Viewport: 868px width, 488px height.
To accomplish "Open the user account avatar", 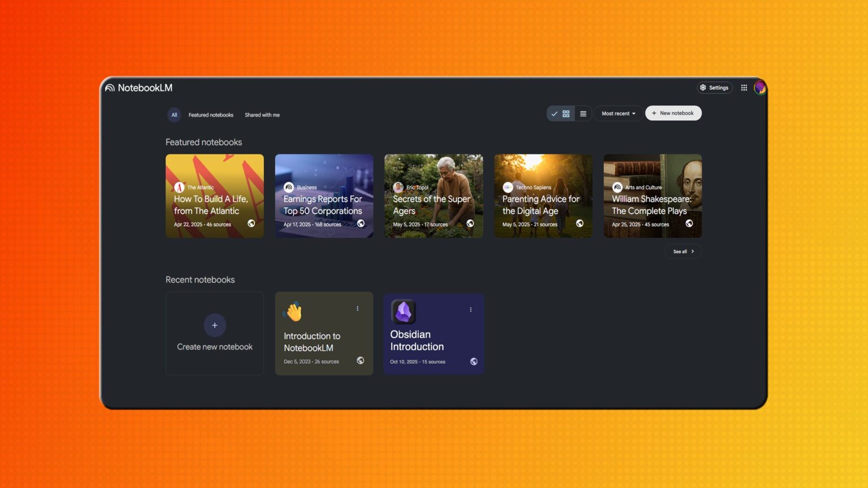I will pyautogui.click(x=760, y=88).
